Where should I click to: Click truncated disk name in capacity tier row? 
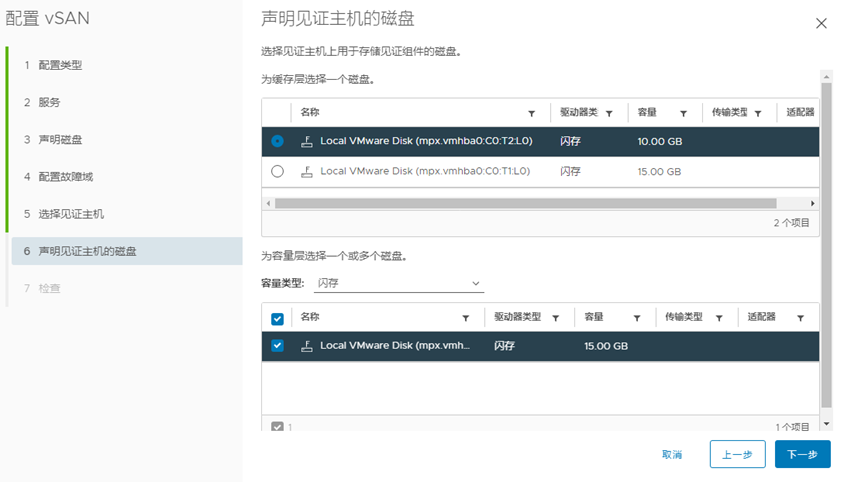pyautogui.click(x=395, y=346)
